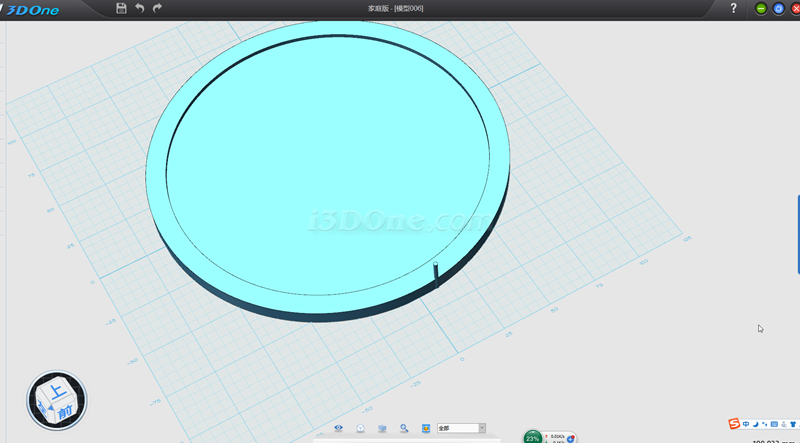Save the model with the floppy disk icon

(121, 8)
